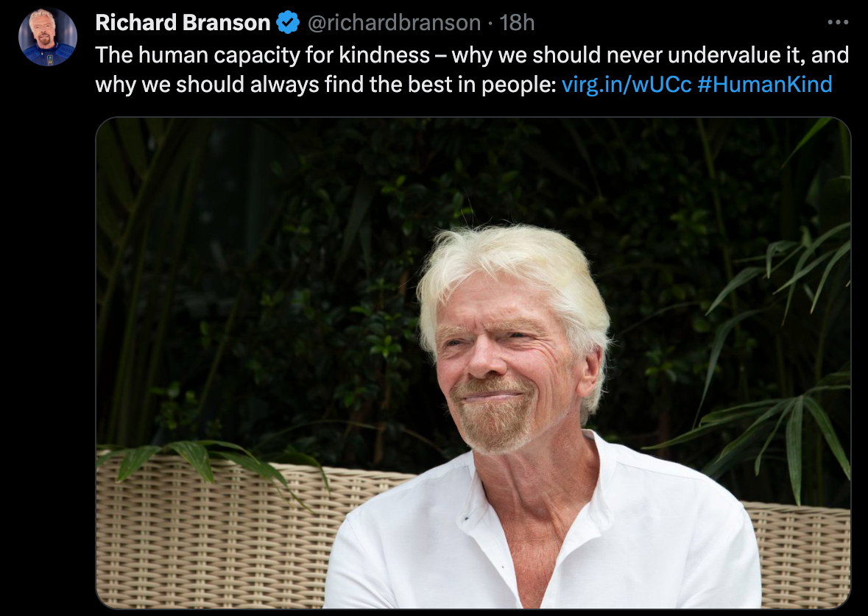
Task: Expand the attached photo of the man
Action: (473, 363)
